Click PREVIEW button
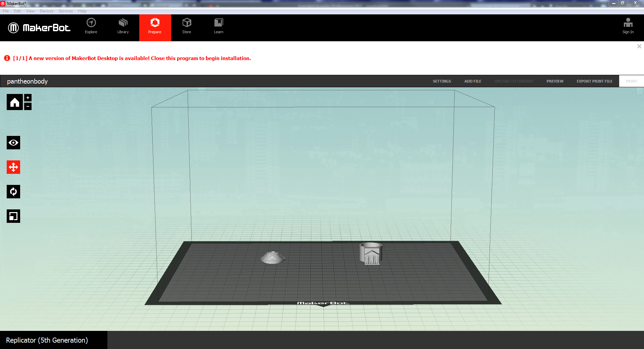 (x=555, y=81)
